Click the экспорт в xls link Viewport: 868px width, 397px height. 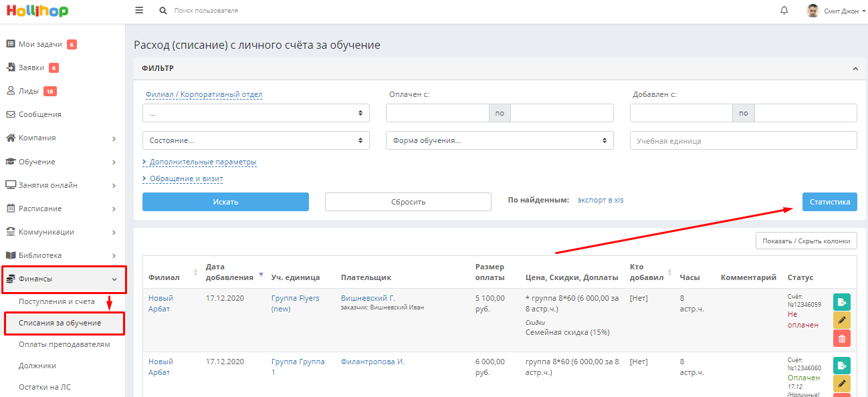[601, 200]
